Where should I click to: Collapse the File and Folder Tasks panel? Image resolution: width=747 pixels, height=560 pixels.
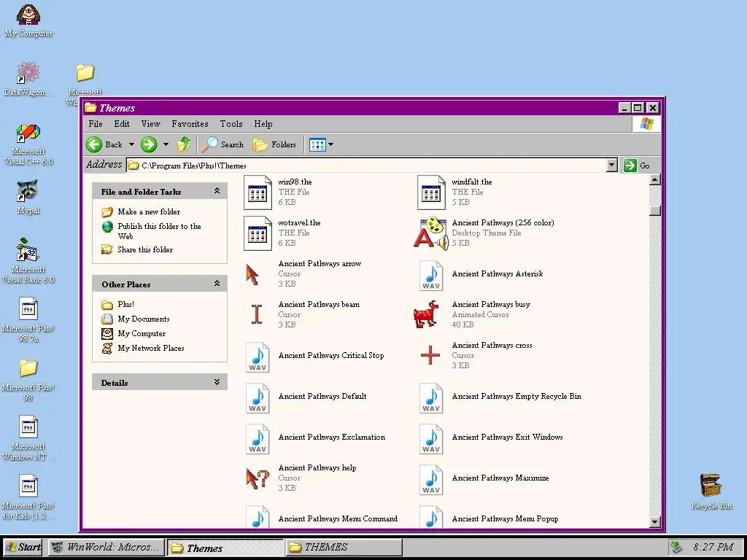(x=217, y=191)
